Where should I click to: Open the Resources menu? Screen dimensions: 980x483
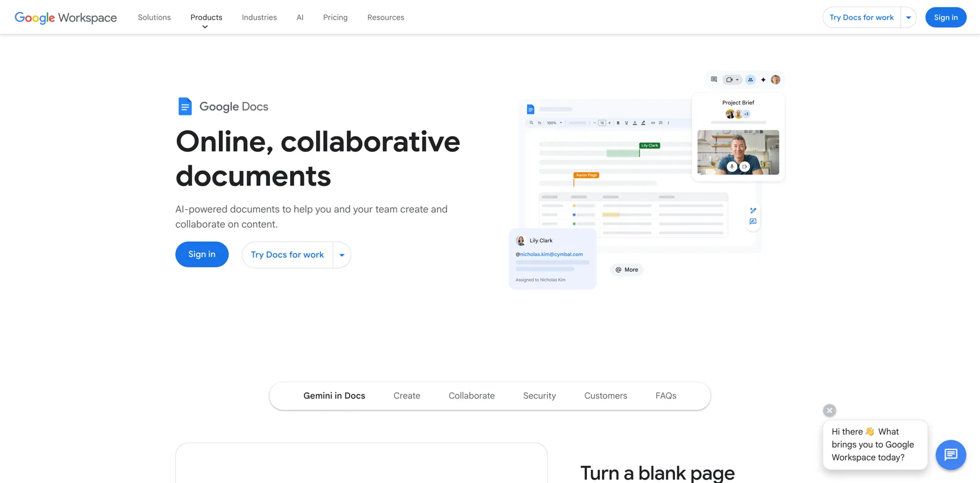pos(385,17)
